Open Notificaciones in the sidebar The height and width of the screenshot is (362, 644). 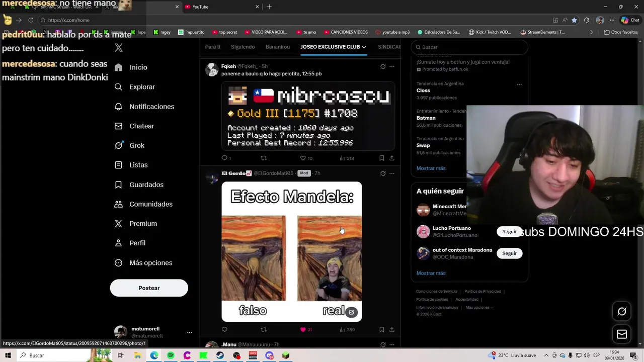coord(144,107)
